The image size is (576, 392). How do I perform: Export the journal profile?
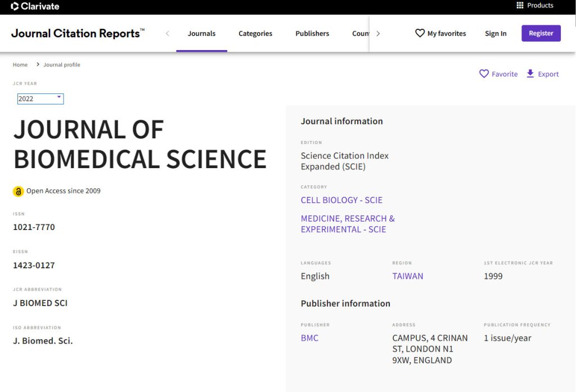543,74
